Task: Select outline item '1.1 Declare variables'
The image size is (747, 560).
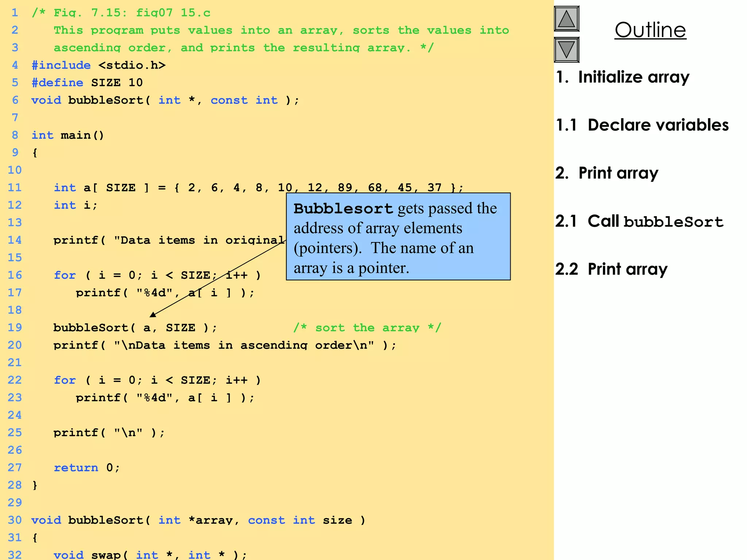Action: click(642, 125)
